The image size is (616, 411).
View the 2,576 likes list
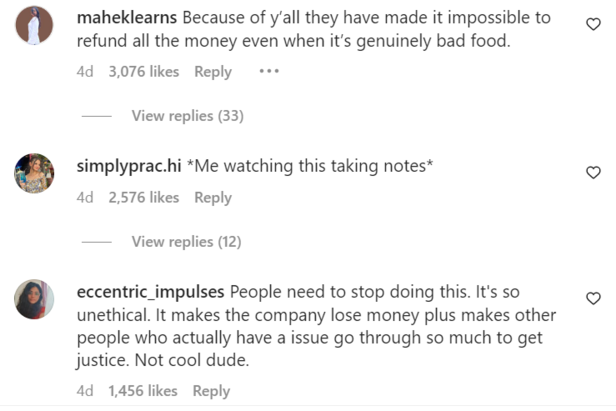coord(143,198)
